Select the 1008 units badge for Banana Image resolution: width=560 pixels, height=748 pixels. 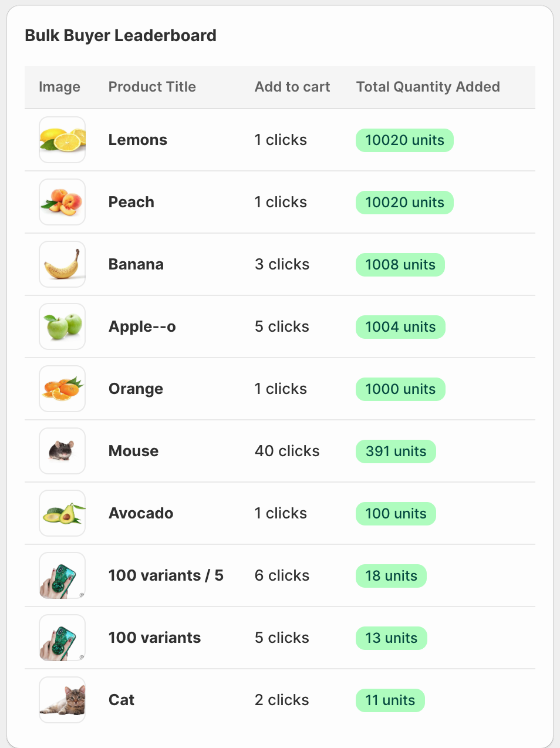pos(400,265)
